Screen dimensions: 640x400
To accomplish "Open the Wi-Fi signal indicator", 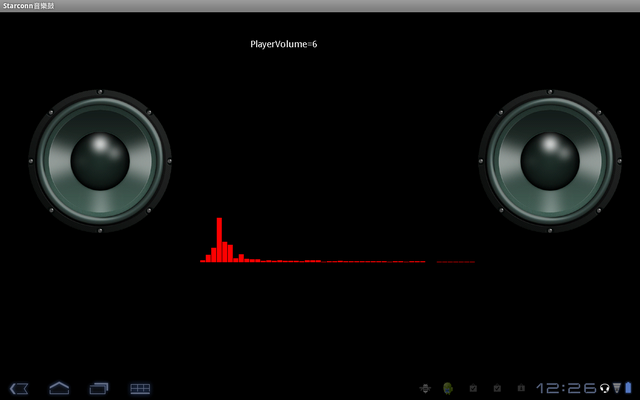I will click(x=617, y=388).
